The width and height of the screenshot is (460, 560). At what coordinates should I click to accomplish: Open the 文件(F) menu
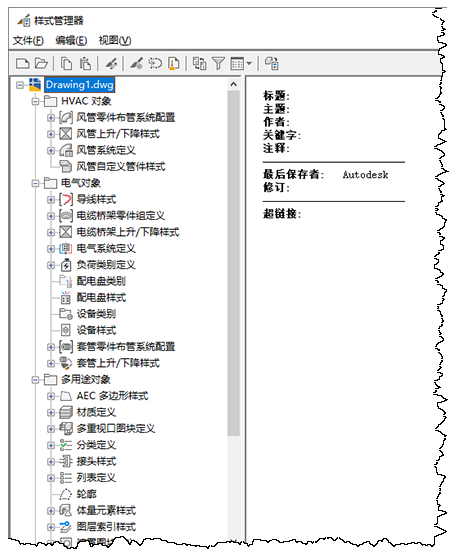point(28,41)
